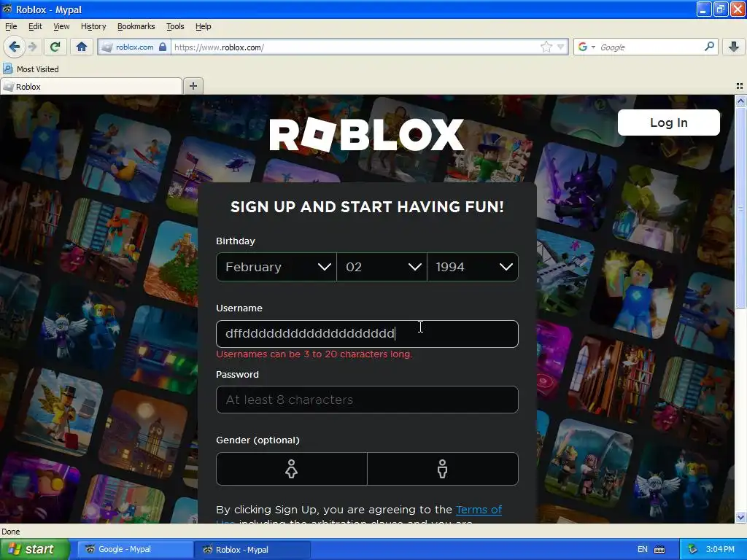Viewport: 747px width, 560px height.
Task: Open the URL history dropdown arrow
Action: tap(561, 47)
